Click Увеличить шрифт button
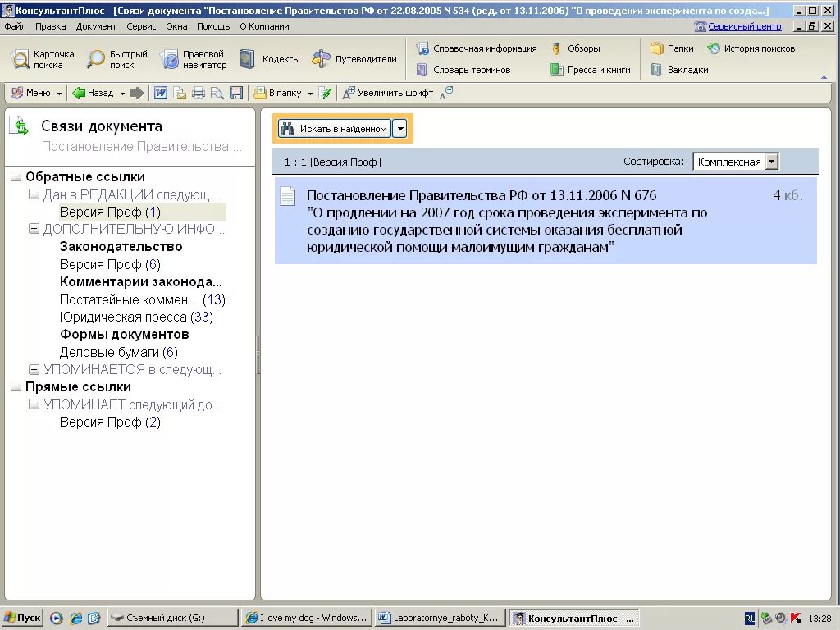Viewport: 840px width, 630px height. point(388,93)
